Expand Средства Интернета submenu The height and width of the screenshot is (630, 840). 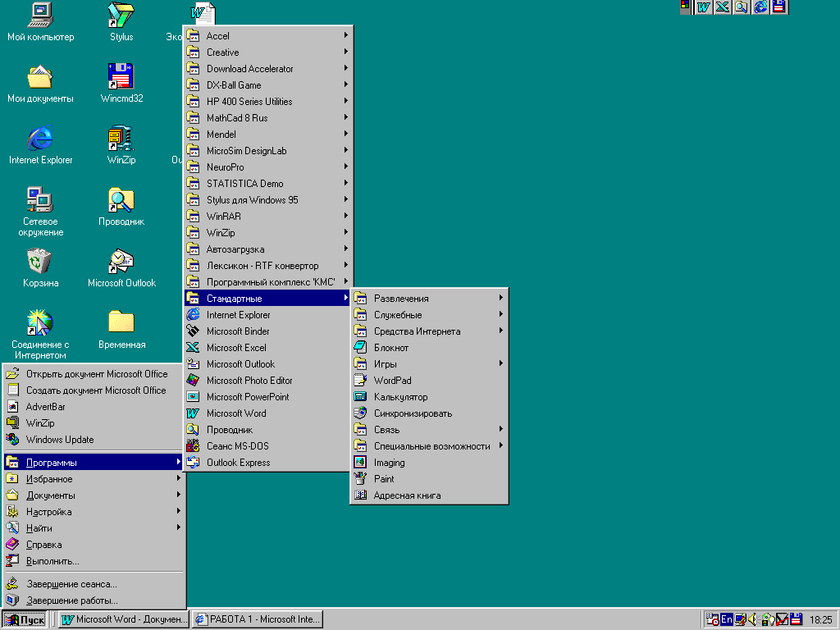(x=429, y=331)
